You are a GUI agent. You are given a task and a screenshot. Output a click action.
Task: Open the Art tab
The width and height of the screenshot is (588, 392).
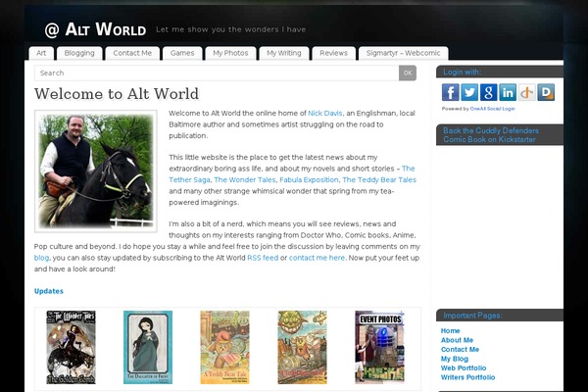click(x=41, y=53)
